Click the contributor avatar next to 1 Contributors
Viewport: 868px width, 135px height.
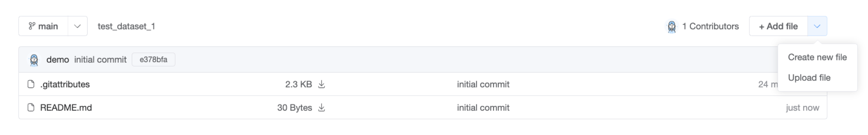click(x=672, y=26)
